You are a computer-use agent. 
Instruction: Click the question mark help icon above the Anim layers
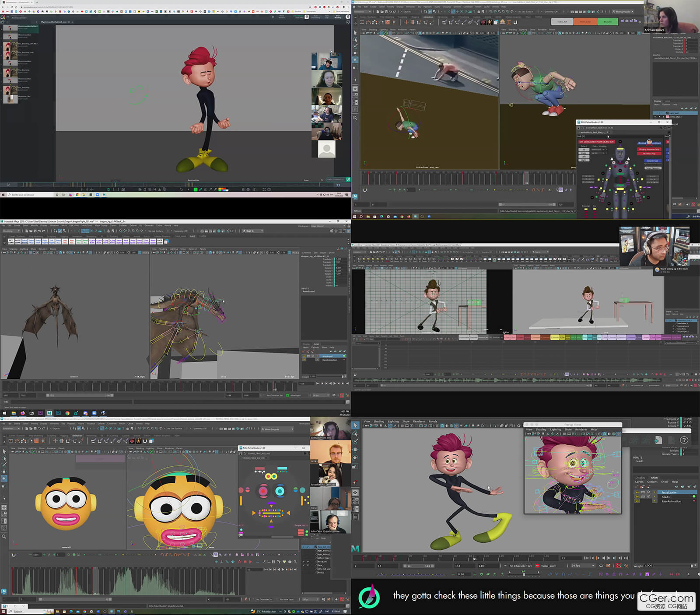click(x=684, y=440)
